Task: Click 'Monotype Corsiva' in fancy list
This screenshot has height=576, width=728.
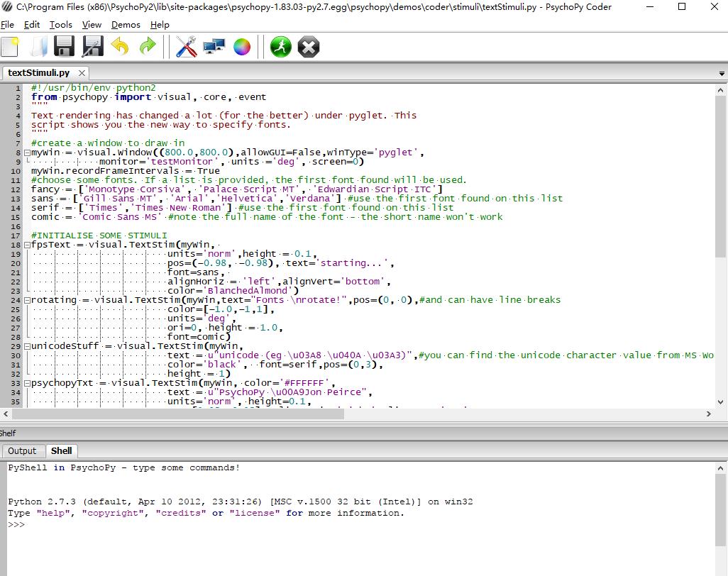Action: (135, 189)
